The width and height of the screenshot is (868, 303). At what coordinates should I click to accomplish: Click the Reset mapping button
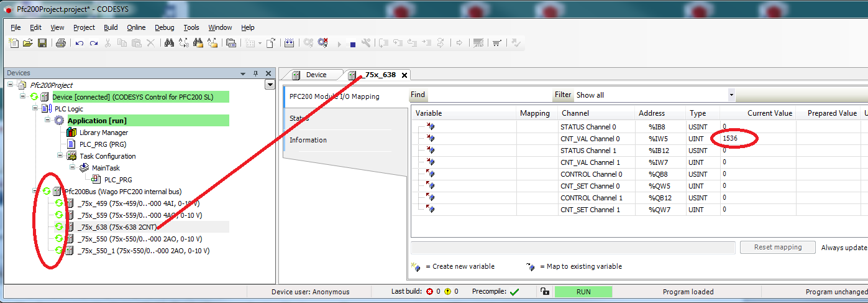tap(777, 247)
